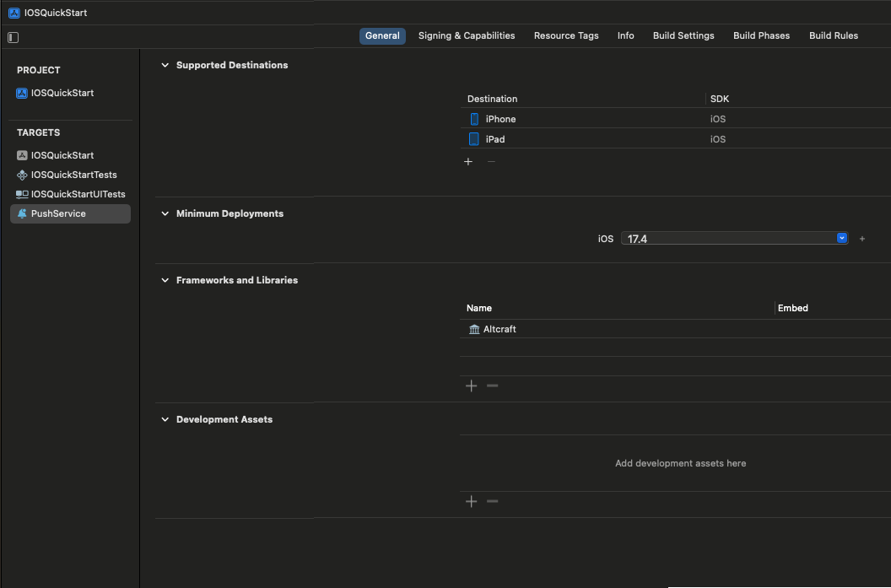Click the plus icon under Supported Destinations

(x=468, y=161)
